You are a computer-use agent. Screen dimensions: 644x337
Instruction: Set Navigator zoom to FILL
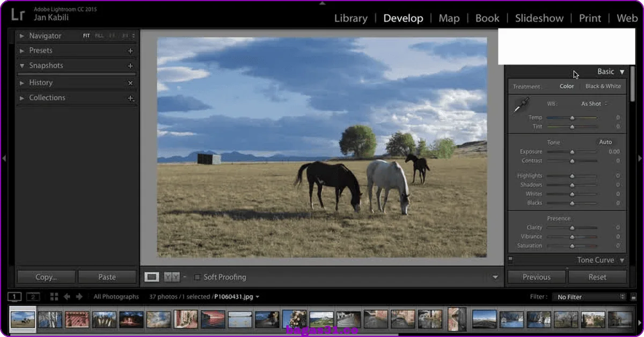click(99, 36)
